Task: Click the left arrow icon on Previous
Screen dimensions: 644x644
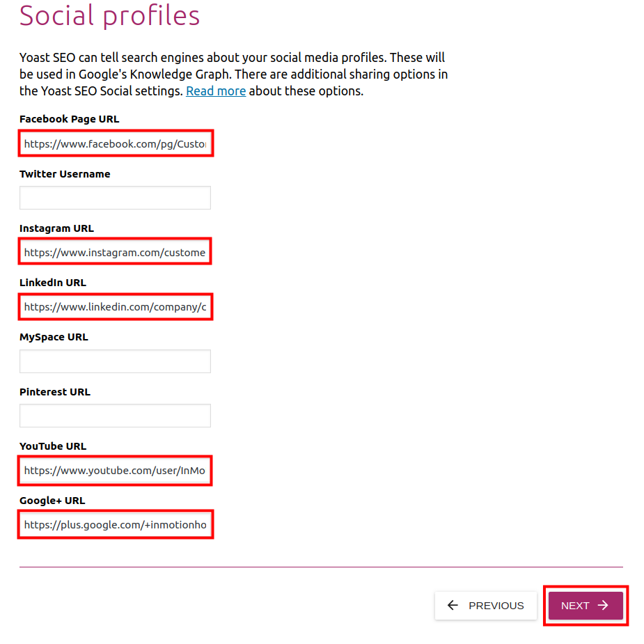Action: tap(453, 606)
